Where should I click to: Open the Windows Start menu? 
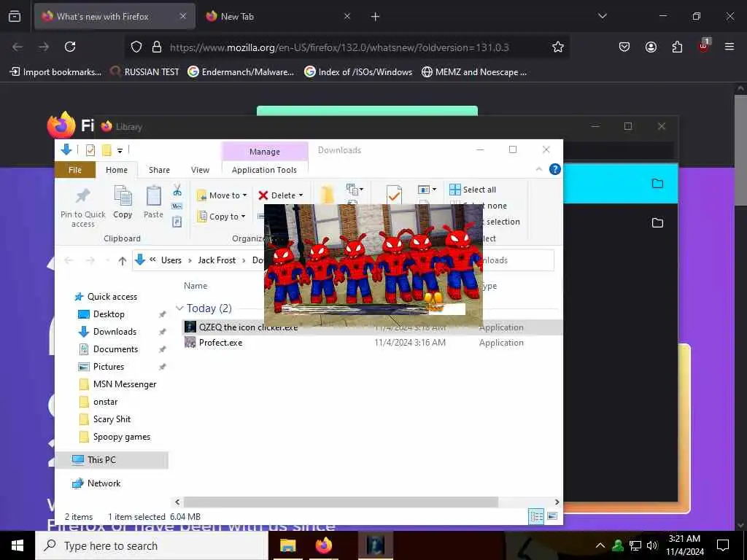(x=18, y=545)
